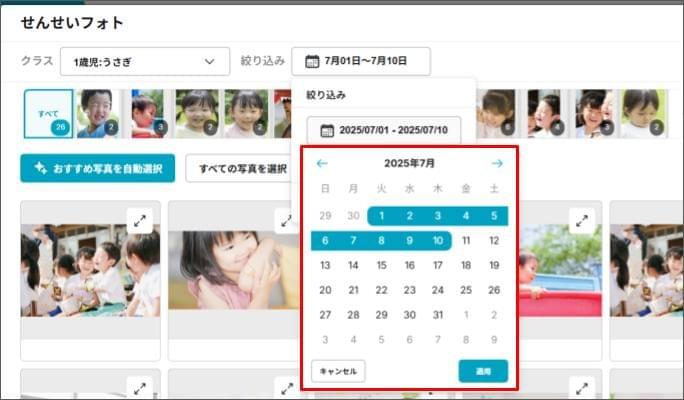Go to next month in calendar

point(497,163)
